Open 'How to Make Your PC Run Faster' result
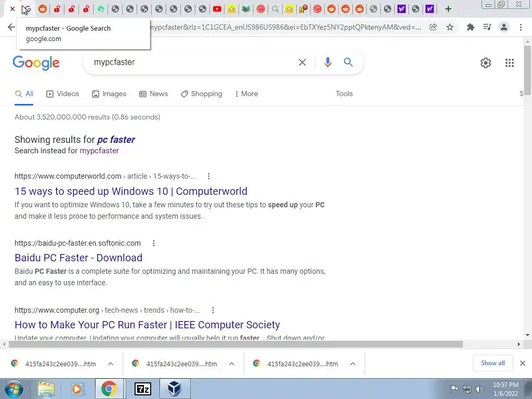The image size is (532, 399). tap(147, 325)
